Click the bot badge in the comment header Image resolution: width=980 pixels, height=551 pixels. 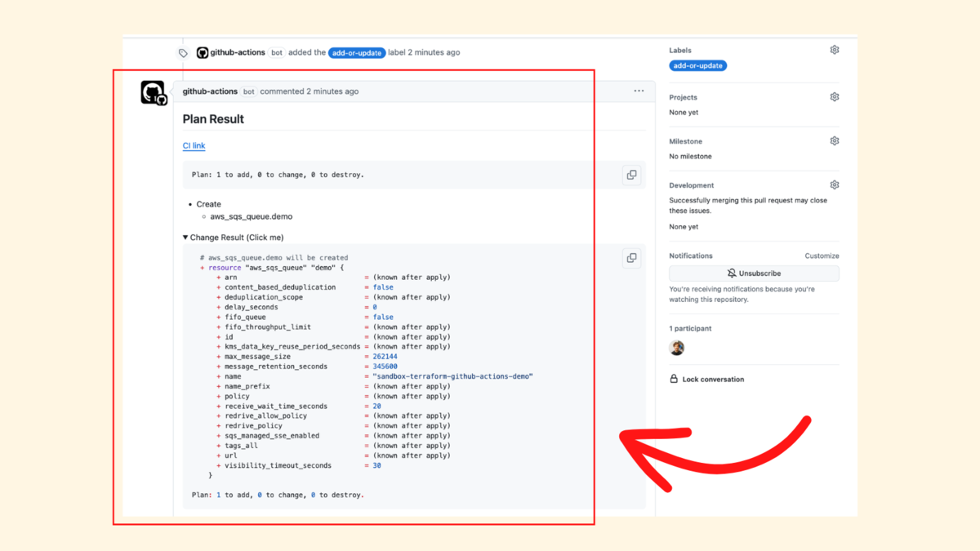[248, 91]
